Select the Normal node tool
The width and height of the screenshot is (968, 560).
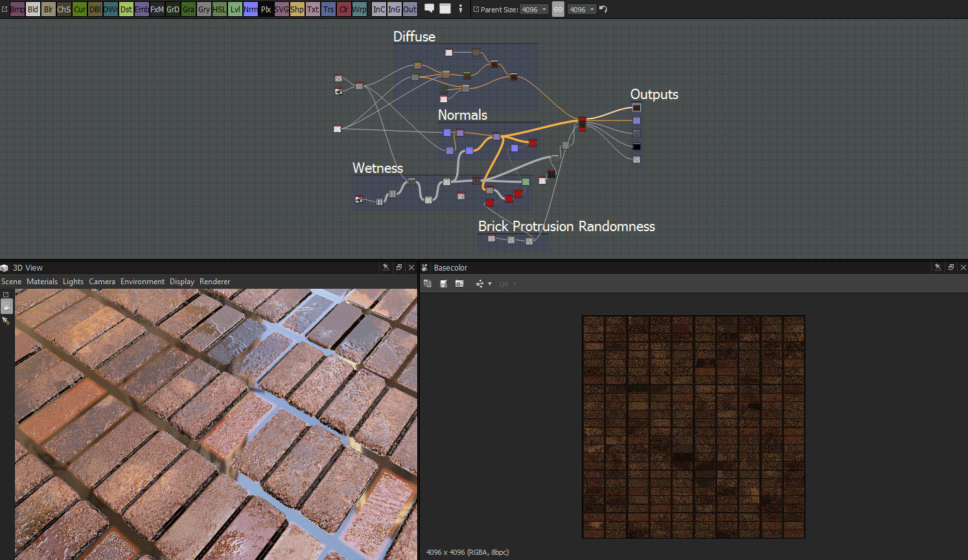250,9
